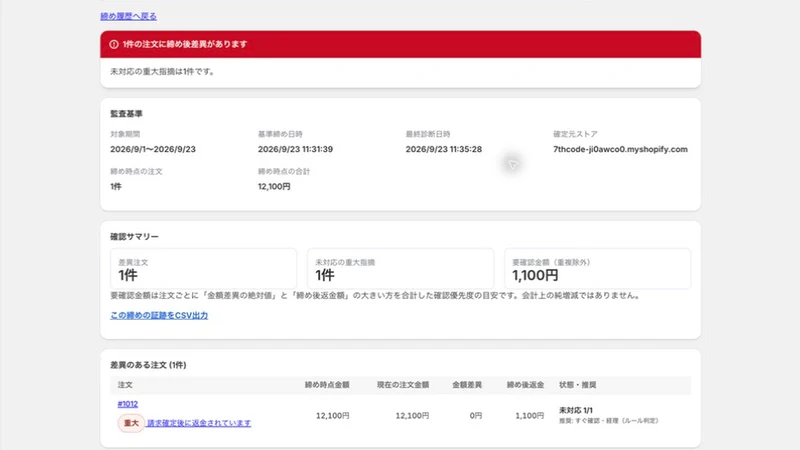Click the 状態・推奨 column header
The width and height of the screenshot is (800, 450).
(x=578, y=385)
